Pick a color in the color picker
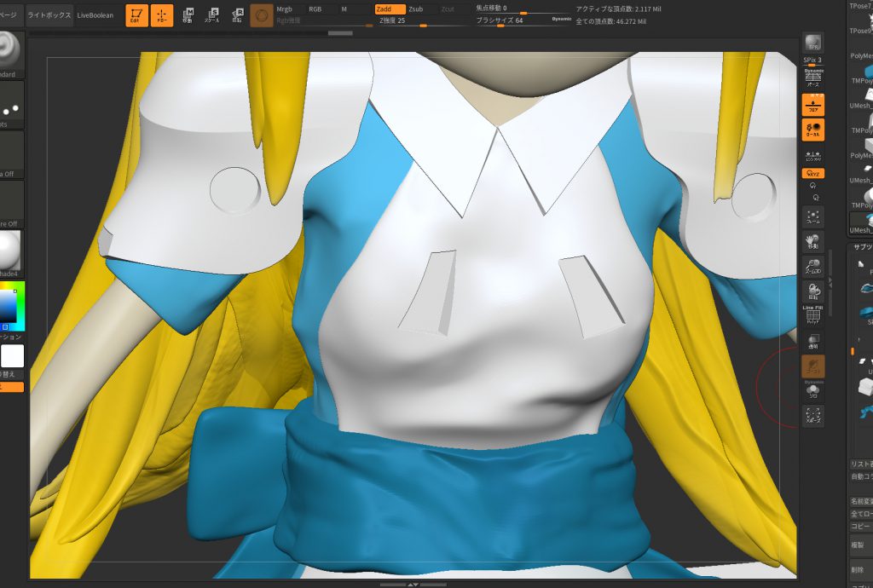 (x=12, y=307)
